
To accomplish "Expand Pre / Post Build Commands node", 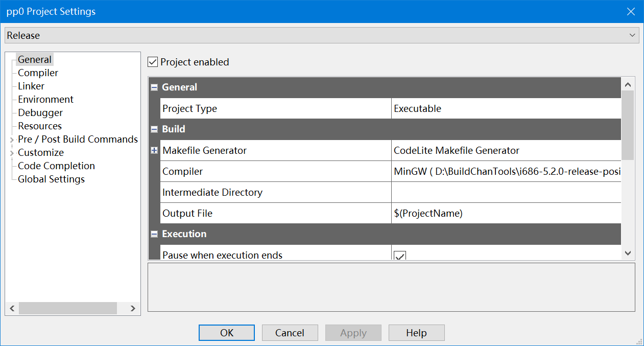I will 12,140.
